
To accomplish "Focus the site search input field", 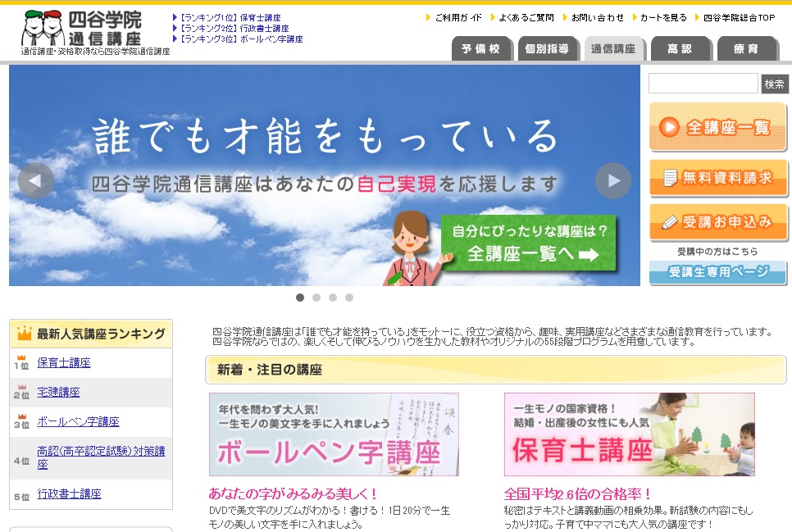I will click(x=703, y=84).
